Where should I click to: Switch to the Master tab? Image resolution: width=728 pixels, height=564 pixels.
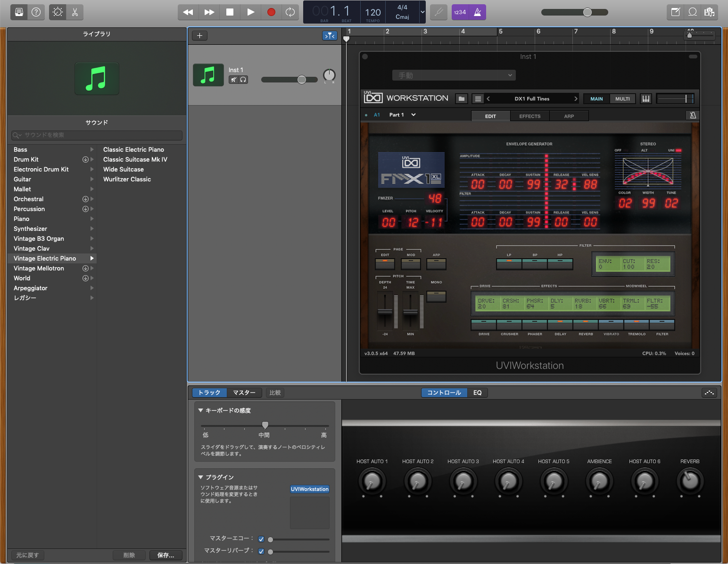[x=244, y=392]
